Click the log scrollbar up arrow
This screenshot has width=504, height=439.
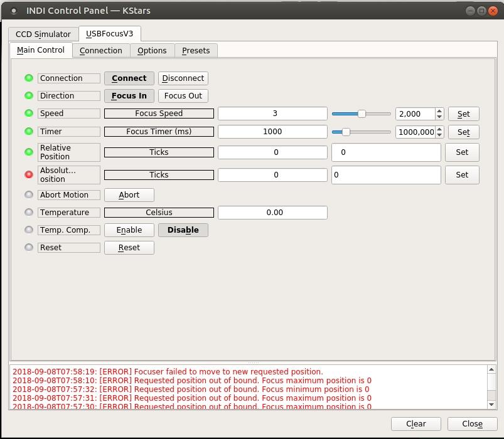coord(491,369)
